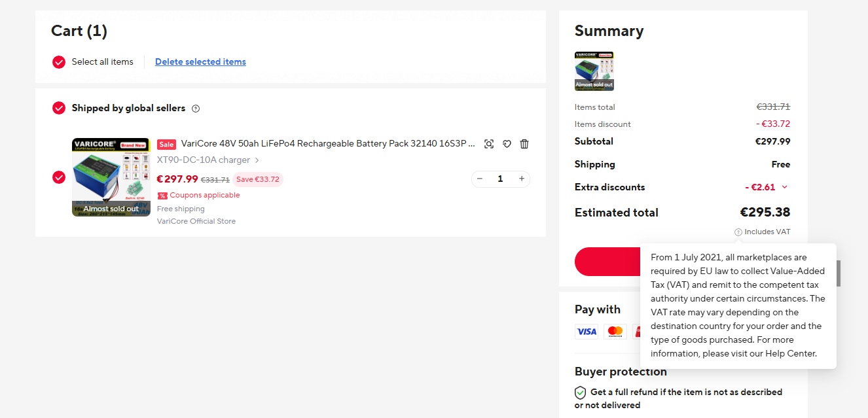868x418 pixels.
Task: Click help icon beside Shipped by global sellers
Action: [x=196, y=109]
